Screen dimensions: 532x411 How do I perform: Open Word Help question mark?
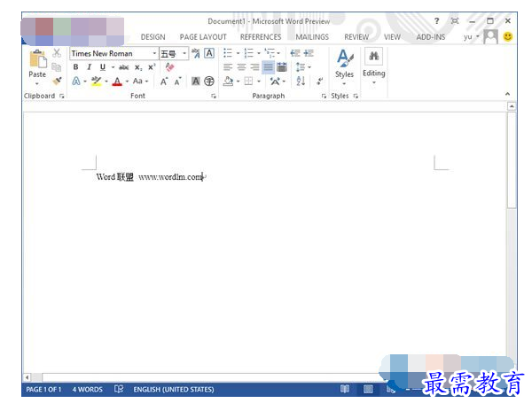(436, 21)
